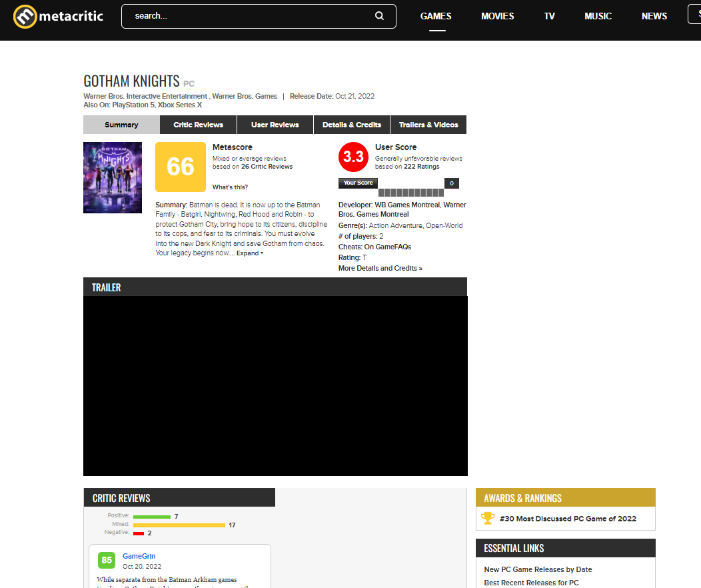Click the green 85 GameGrin score badge

(107, 560)
